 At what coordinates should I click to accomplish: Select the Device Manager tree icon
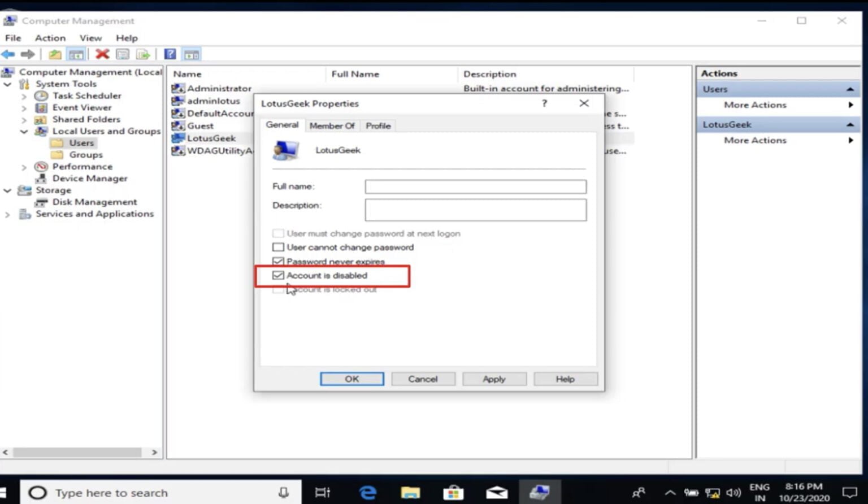tap(41, 178)
